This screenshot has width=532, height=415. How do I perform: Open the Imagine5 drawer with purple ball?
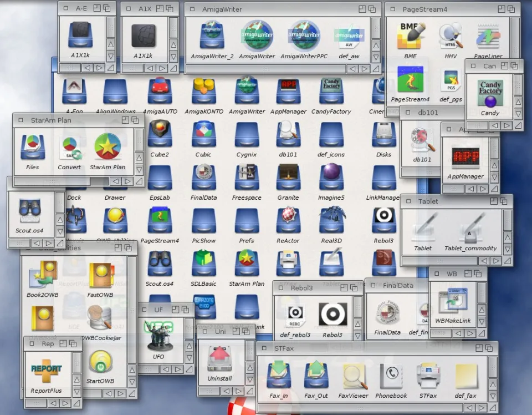coord(331,178)
